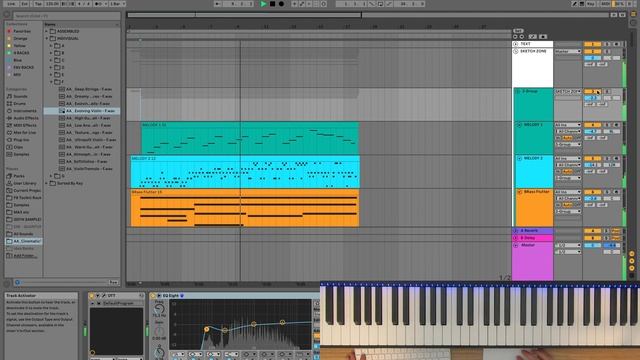Toggle the MIDI map mode button
Viewport: 640px width, 360px height.
tap(606, 4)
